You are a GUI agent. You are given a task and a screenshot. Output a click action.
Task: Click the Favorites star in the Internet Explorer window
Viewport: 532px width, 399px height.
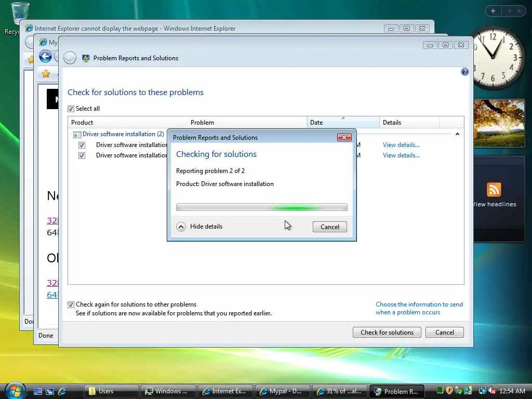click(31, 60)
